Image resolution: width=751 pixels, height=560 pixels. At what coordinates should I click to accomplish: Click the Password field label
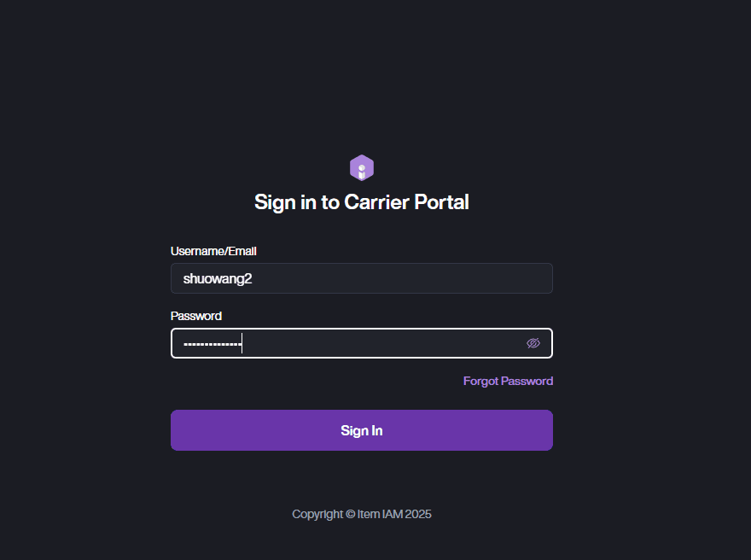(196, 316)
